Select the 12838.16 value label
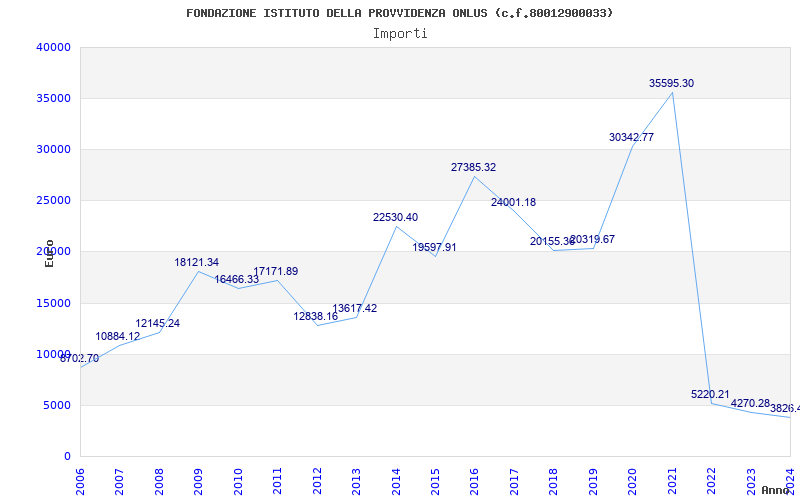 click(315, 316)
